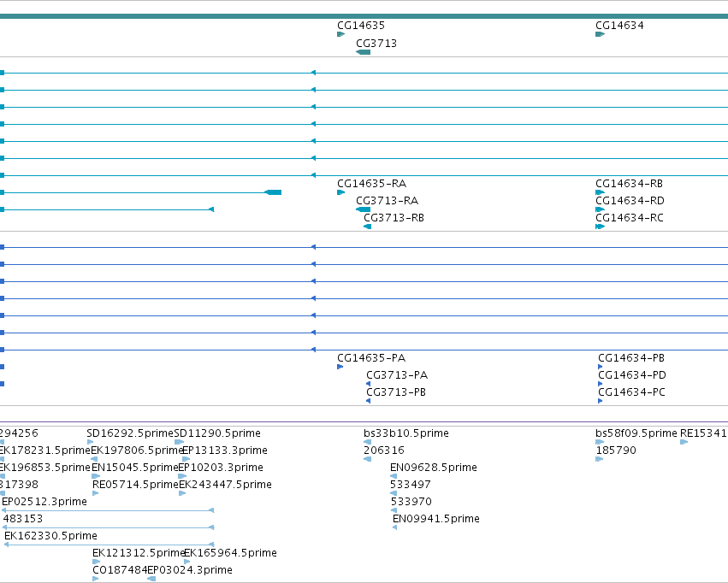The width and height of the screenshot is (728, 583).
Task: Click the CG14635 gene arrow glyph
Action: 340,34
